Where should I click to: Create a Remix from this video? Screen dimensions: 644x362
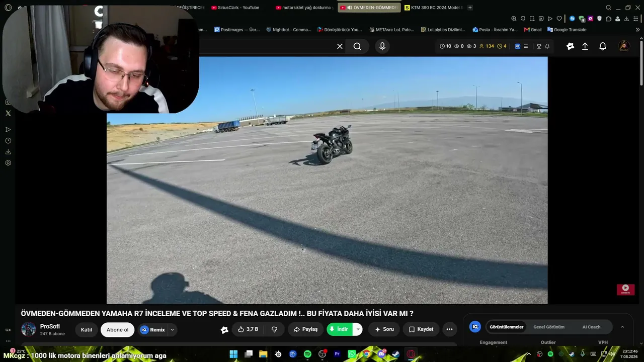153,330
